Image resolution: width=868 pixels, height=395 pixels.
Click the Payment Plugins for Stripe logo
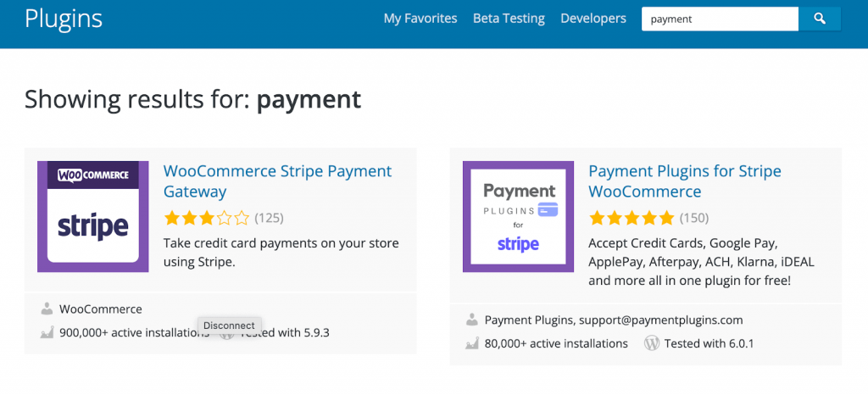(x=518, y=217)
